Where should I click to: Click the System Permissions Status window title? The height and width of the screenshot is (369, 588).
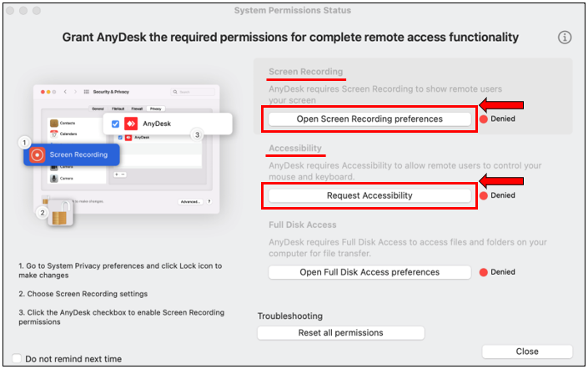pyautogui.click(x=293, y=11)
